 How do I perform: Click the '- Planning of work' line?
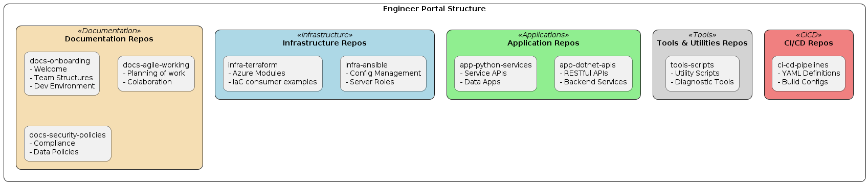point(154,73)
